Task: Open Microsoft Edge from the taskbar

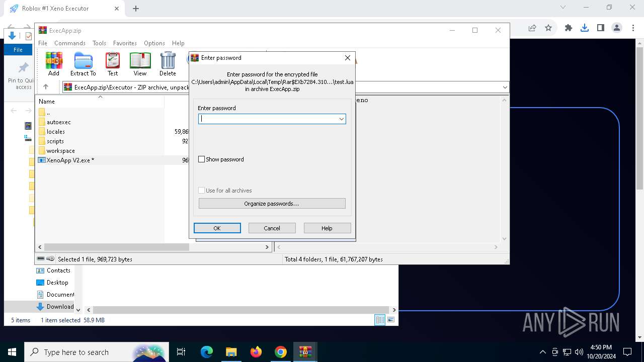Action: [x=207, y=352]
